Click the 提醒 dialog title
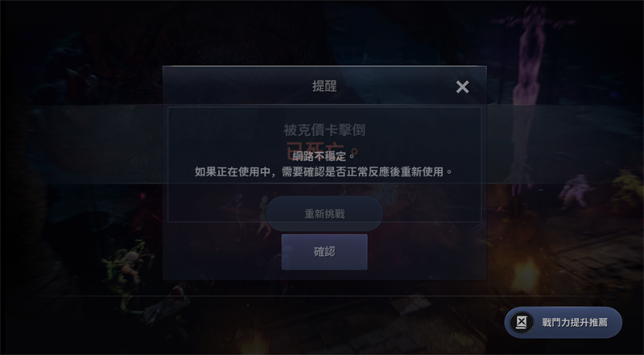 (x=324, y=86)
